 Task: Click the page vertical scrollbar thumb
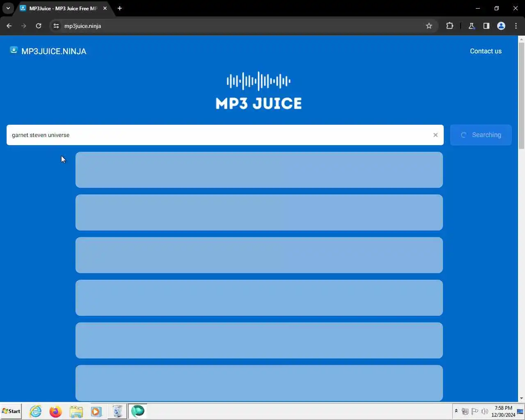coord(521,95)
